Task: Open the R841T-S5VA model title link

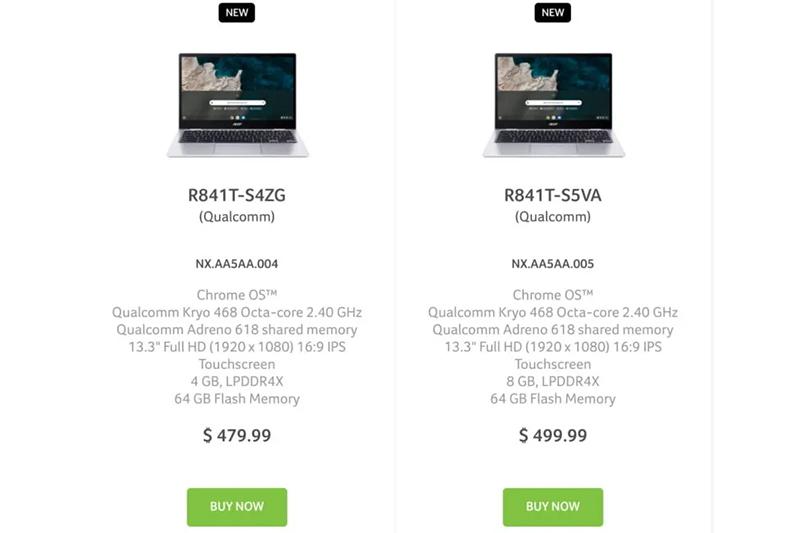Action: [x=553, y=195]
